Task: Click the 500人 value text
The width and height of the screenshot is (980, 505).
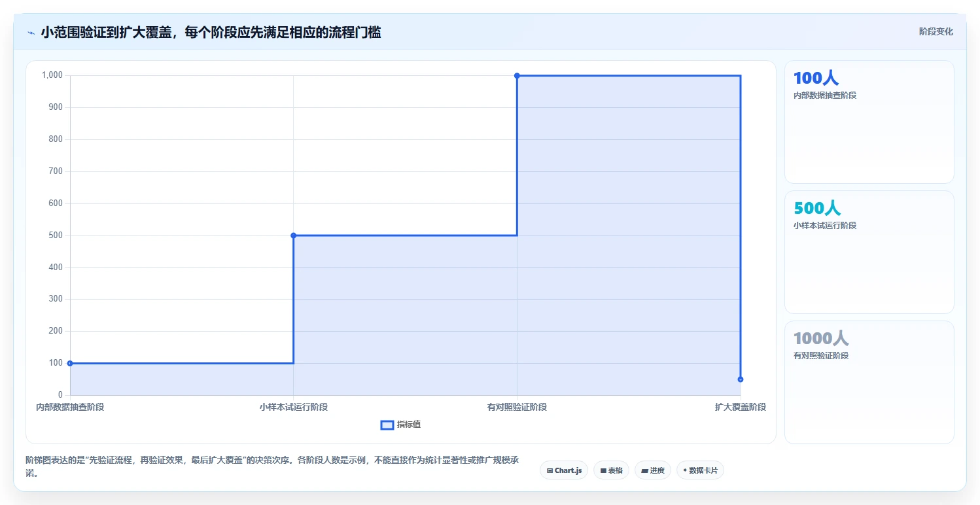Action: point(816,208)
